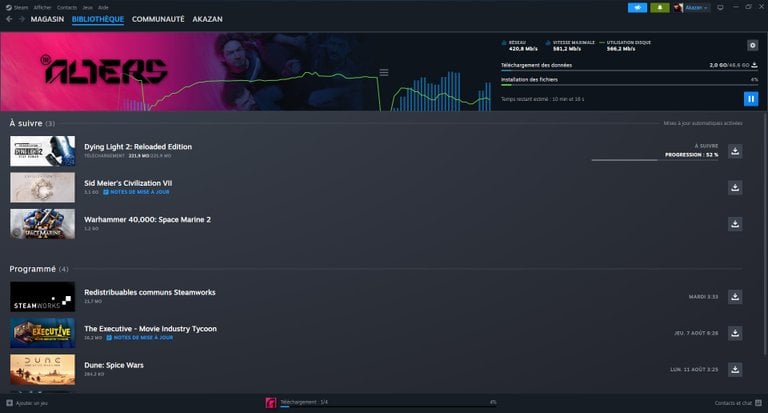The height and width of the screenshot is (413, 768).
Task: Click the À suivre section header
Action: [x=32, y=123]
